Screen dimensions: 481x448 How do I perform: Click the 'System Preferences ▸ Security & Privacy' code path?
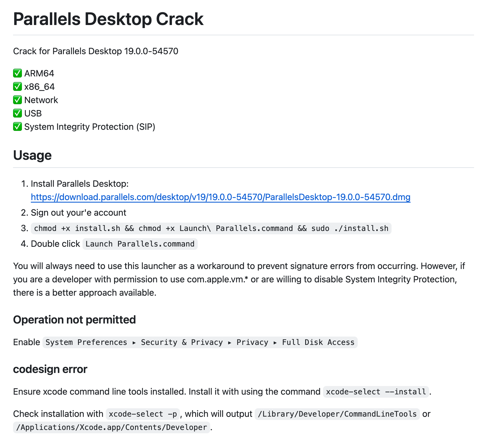[x=200, y=342]
